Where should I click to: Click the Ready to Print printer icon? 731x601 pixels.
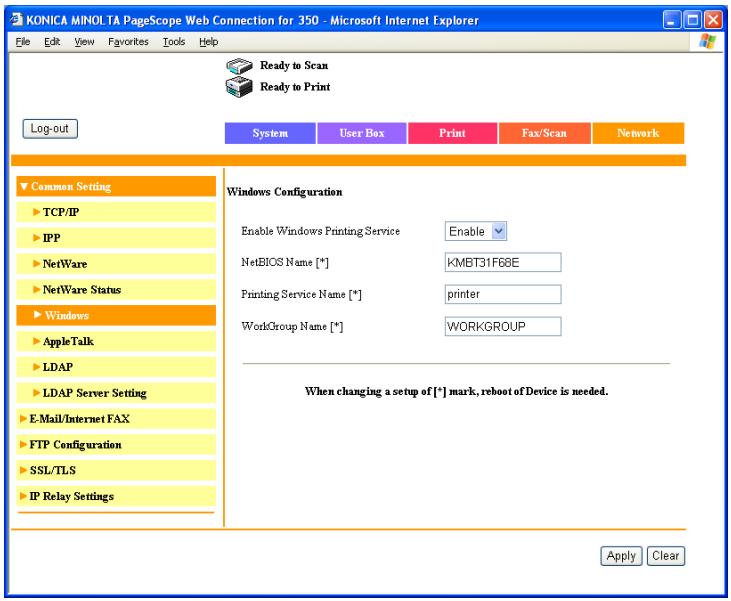[x=239, y=87]
